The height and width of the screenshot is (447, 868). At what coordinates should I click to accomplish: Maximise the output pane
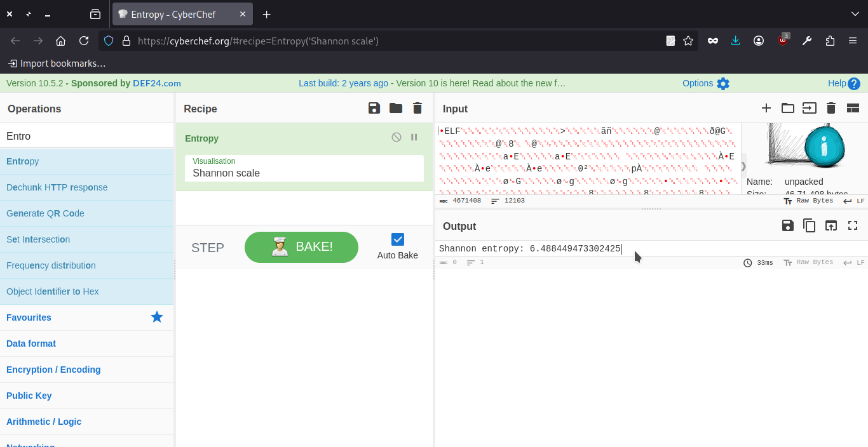pyautogui.click(x=853, y=226)
